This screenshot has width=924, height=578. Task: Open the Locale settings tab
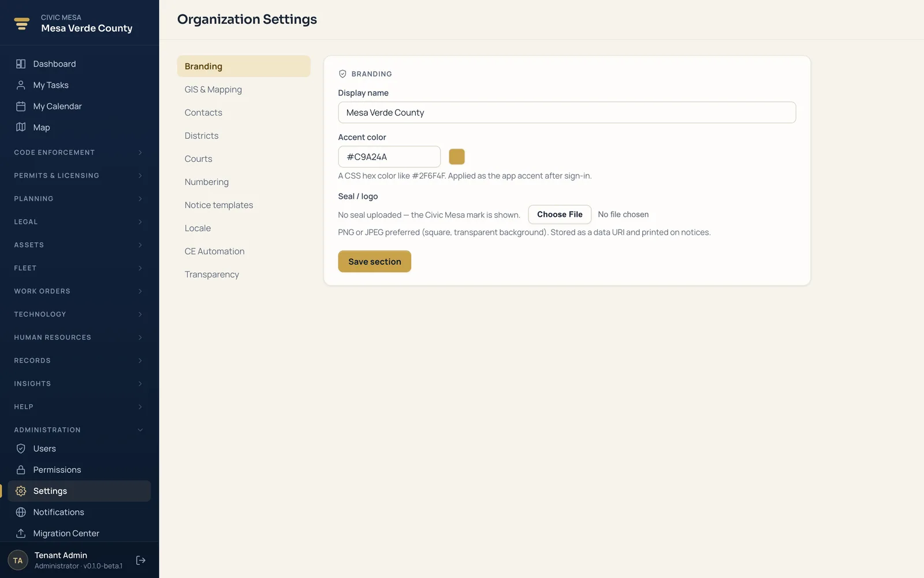pyautogui.click(x=244, y=228)
